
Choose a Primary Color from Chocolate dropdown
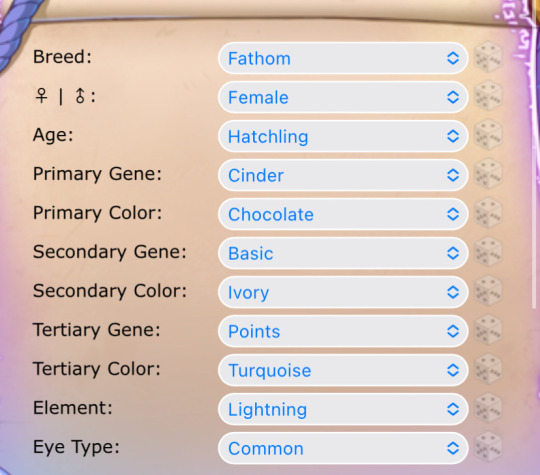pos(343,214)
